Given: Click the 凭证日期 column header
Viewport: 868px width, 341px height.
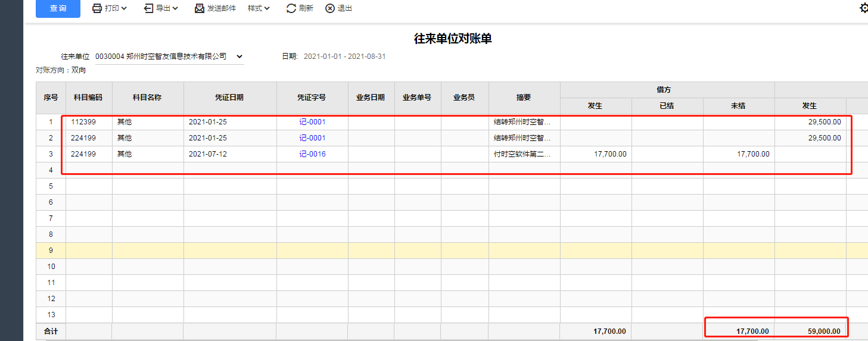Looking at the screenshot, I should [x=230, y=98].
